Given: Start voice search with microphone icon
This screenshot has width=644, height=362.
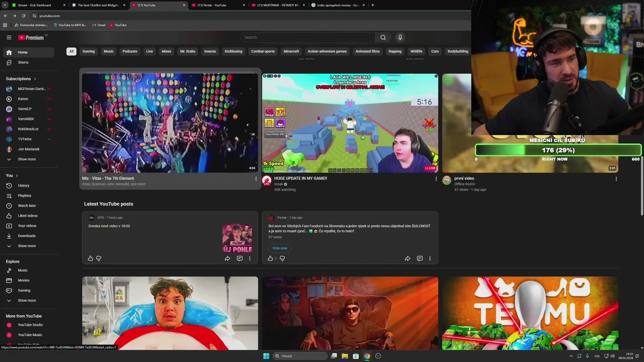Looking at the screenshot, I should pos(400,37).
